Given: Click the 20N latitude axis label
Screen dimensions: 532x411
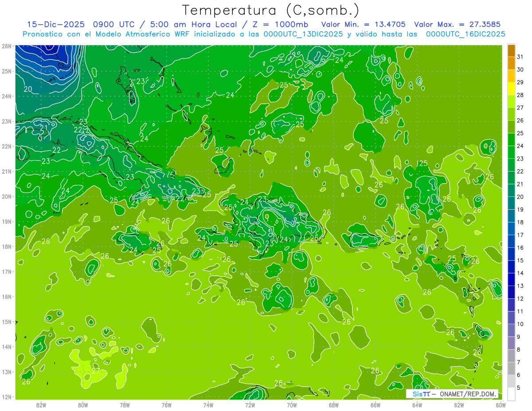Looking at the screenshot, I should point(7,196).
